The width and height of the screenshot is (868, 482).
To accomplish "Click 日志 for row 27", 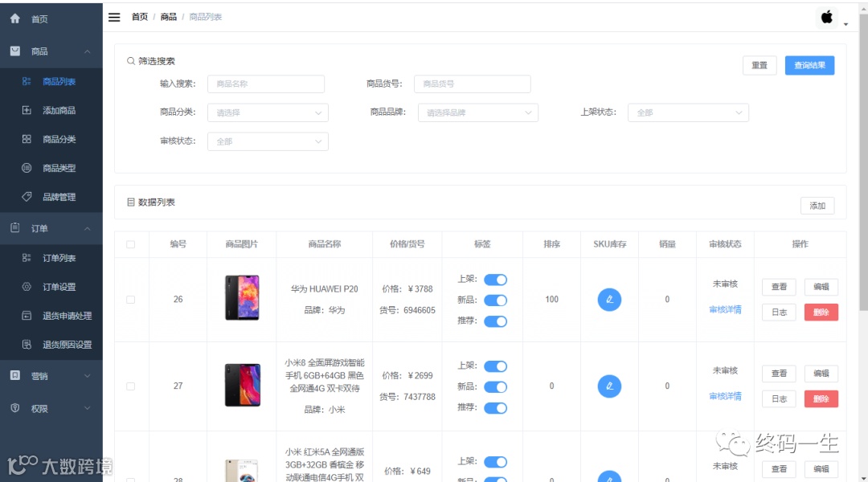I will 779,399.
